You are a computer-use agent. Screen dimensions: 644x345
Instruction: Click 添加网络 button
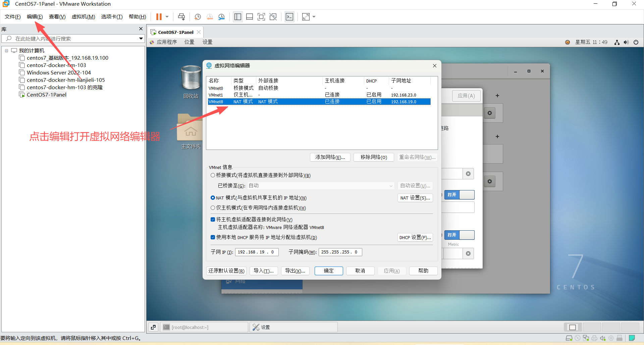pyautogui.click(x=330, y=157)
